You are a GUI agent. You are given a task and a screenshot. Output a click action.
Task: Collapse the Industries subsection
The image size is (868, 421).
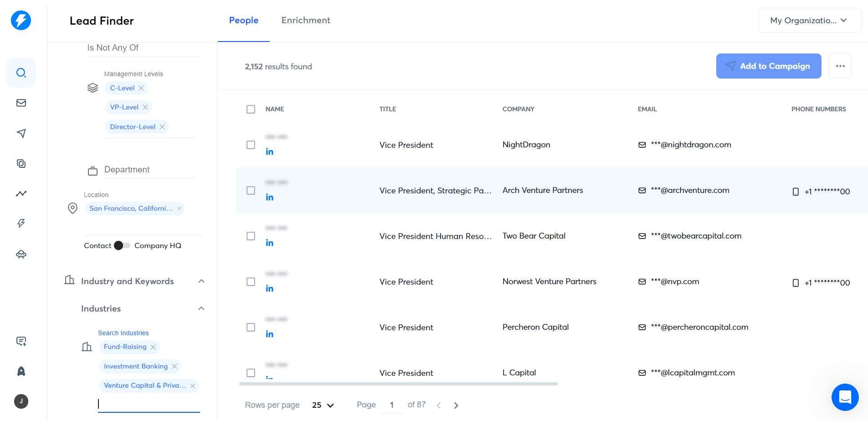tap(201, 308)
